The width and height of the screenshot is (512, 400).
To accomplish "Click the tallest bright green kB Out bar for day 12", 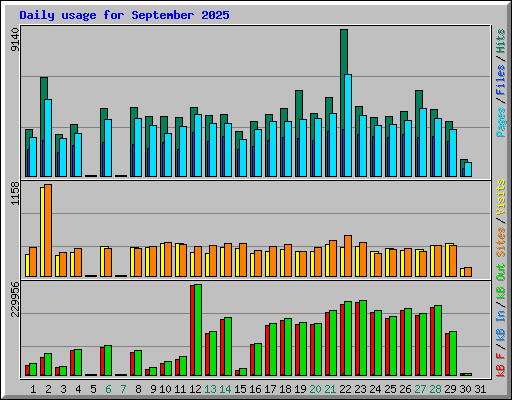I will pyautogui.click(x=198, y=330).
